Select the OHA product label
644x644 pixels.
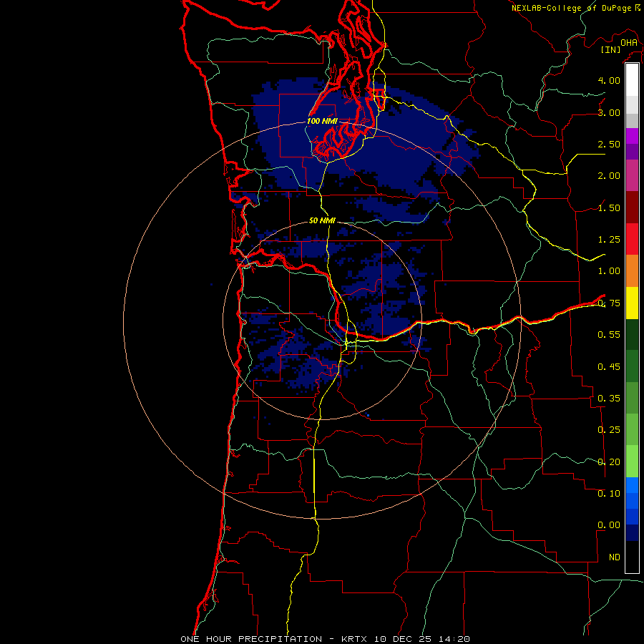tap(629, 42)
